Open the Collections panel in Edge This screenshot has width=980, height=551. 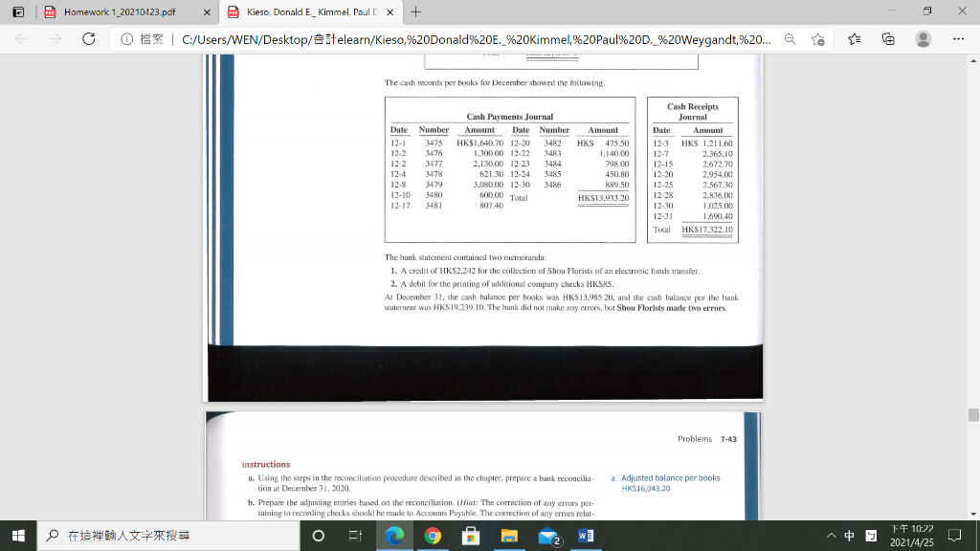[886, 40]
